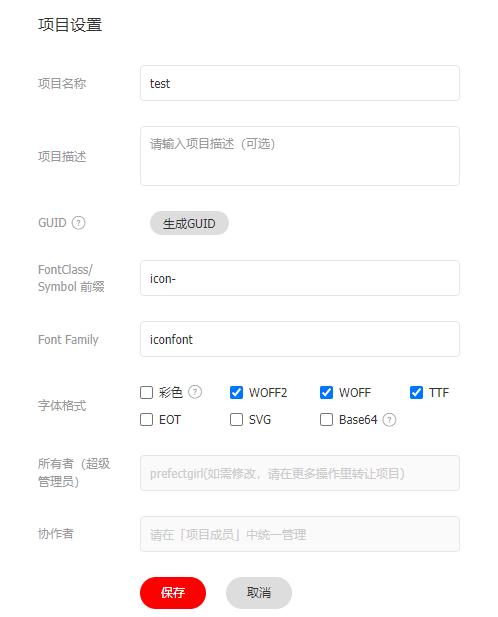The image size is (498, 617).
Task: Click the disabled 协作者 collaborators field
Action: pos(300,534)
